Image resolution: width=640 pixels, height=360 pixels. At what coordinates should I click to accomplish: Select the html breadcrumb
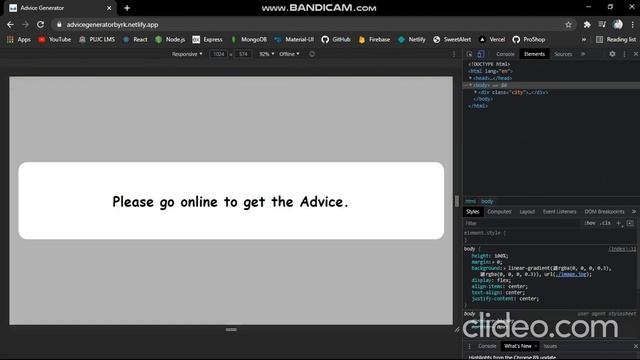tap(470, 201)
